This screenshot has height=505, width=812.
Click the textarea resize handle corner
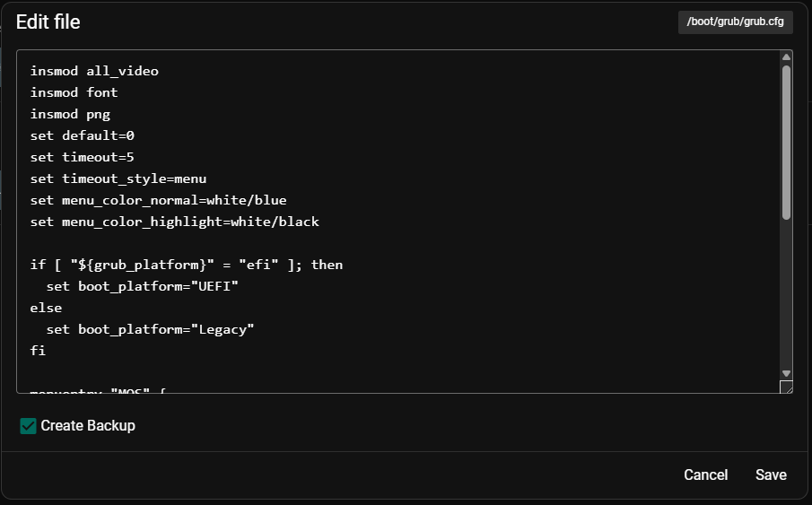pyautogui.click(x=786, y=387)
